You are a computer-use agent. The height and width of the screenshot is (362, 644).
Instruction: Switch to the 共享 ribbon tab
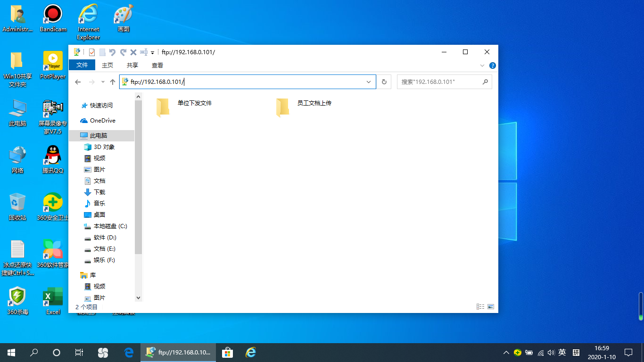pos(132,65)
